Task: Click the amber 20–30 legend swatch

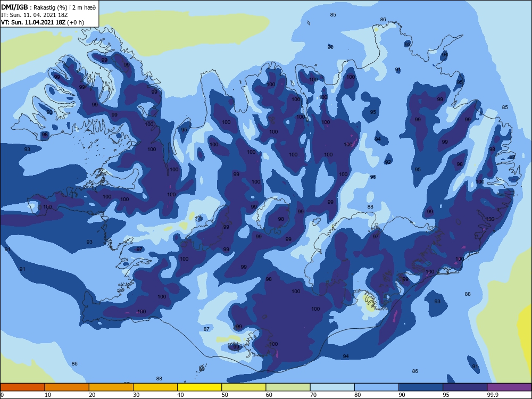Action: (x=111, y=387)
